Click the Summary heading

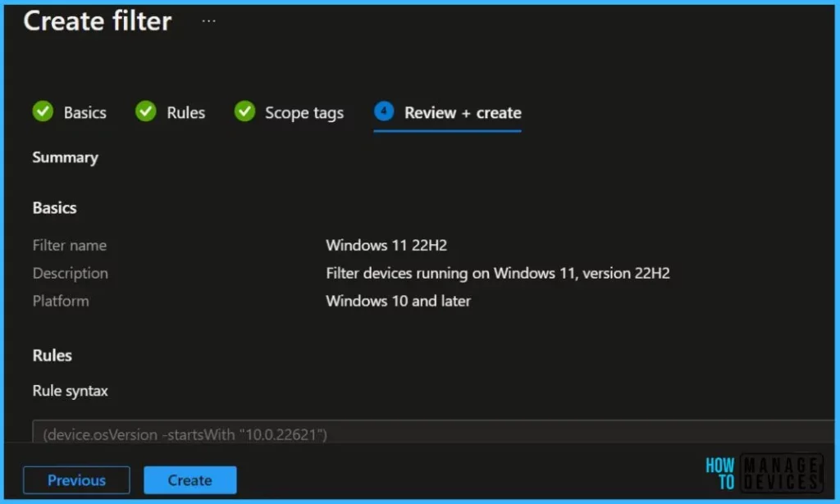point(66,157)
